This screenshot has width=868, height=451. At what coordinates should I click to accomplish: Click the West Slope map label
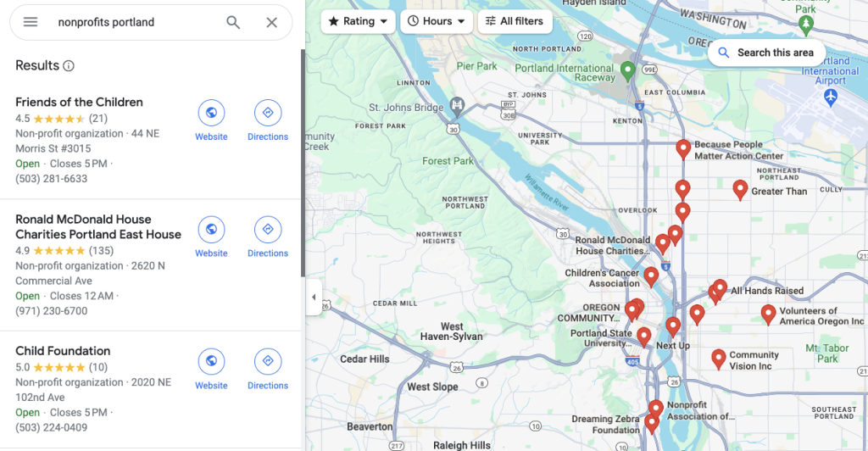tap(432, 387)
